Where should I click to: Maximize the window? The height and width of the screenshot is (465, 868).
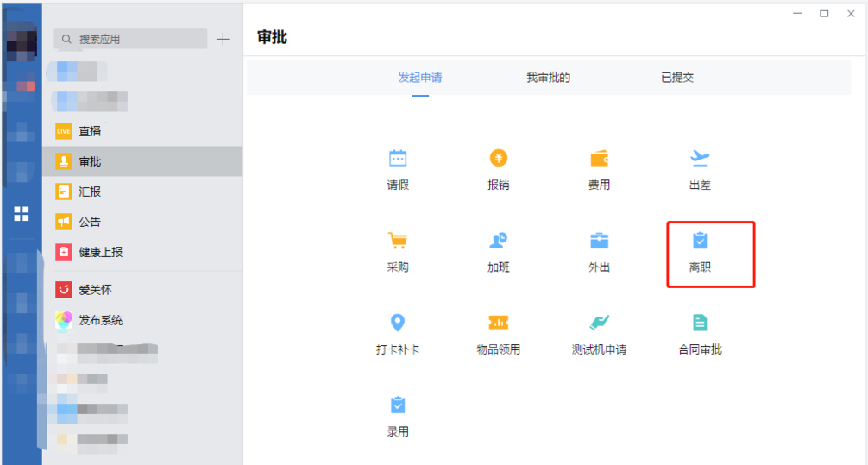(x=824, y=14)
